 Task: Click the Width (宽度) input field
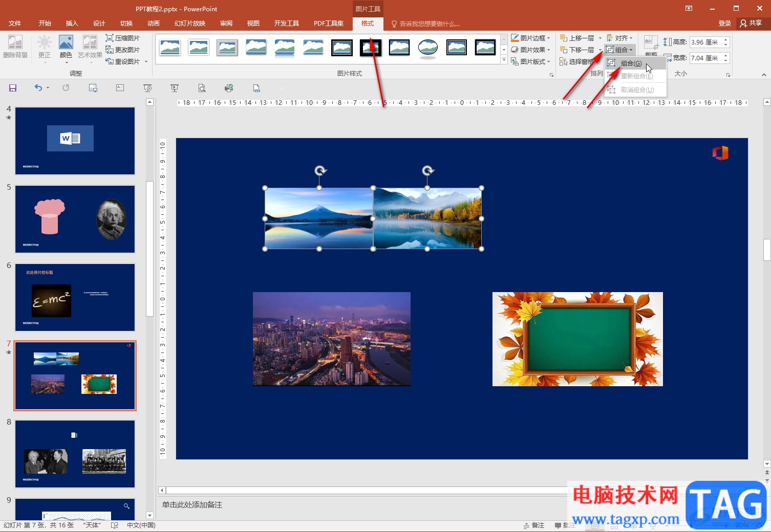tap(705, 58)
